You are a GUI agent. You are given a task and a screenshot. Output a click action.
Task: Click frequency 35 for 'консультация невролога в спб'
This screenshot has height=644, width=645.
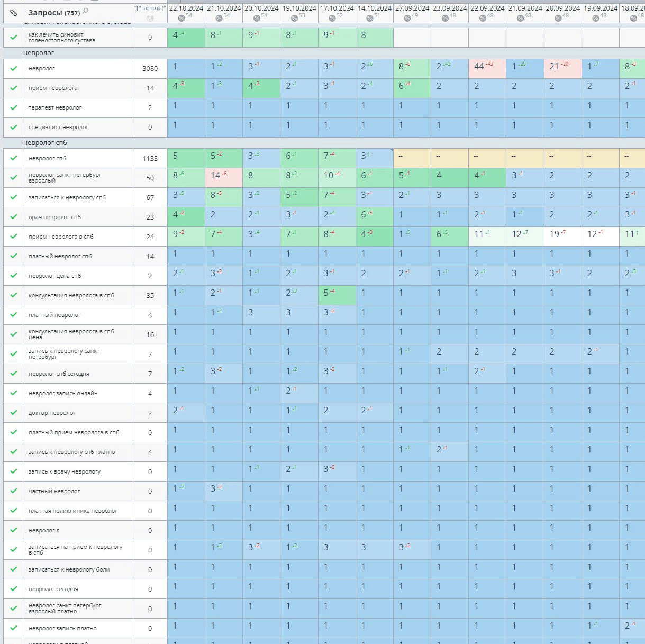tap(150, 295)
